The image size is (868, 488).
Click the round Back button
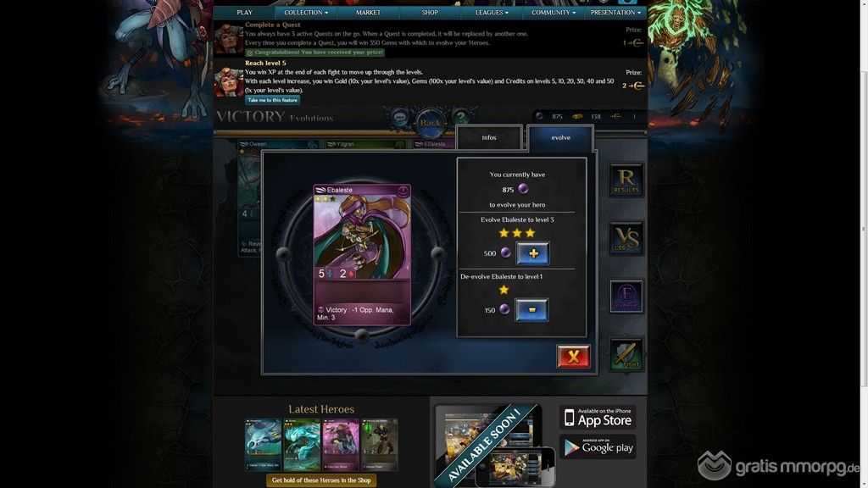click(x=430, y=122)
